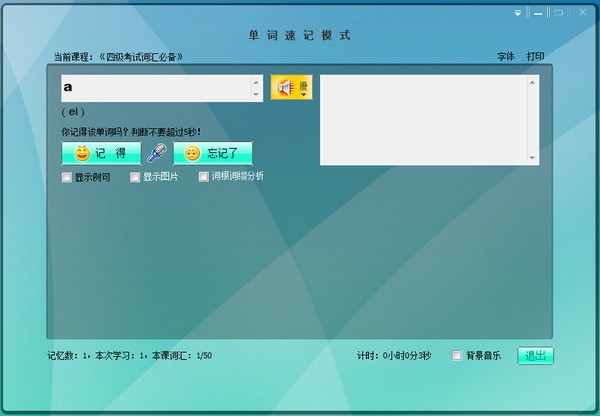
Task: Click the word field's up arrow
Action: 256,82
